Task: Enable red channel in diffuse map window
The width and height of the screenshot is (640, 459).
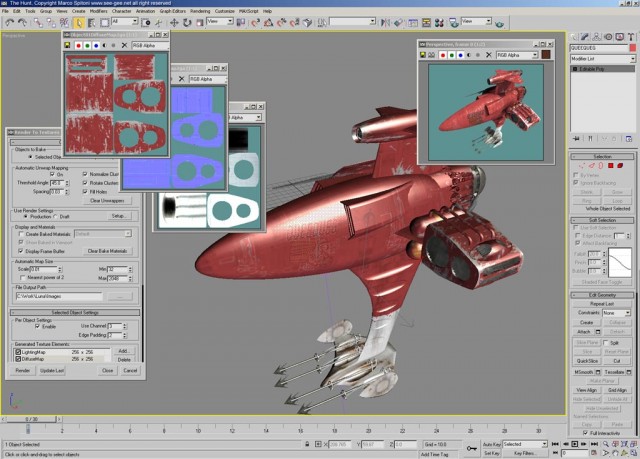Action: coord(78,45)
